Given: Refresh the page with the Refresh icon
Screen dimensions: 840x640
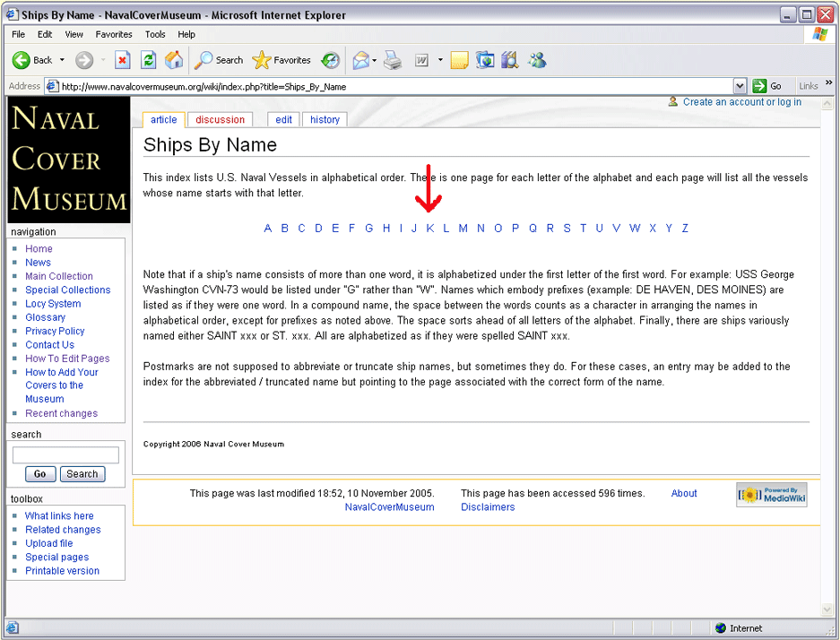Looking at the screenshot, I should 149,60.
